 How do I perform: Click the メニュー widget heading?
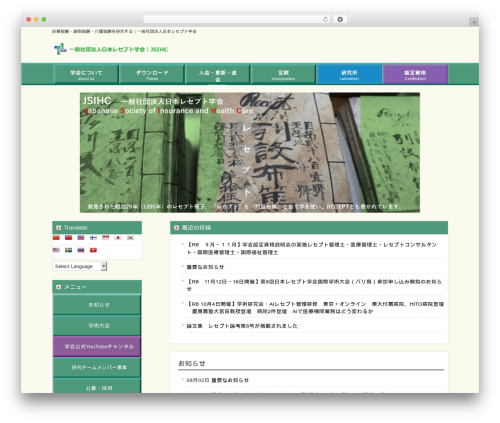(x=97, y=287)
